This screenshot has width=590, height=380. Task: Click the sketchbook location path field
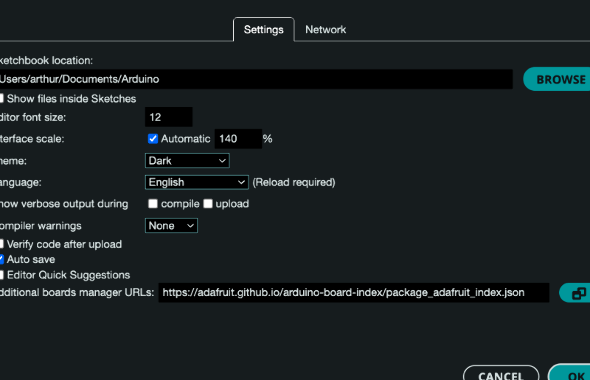pyautogui.click(x=256, y=79)
